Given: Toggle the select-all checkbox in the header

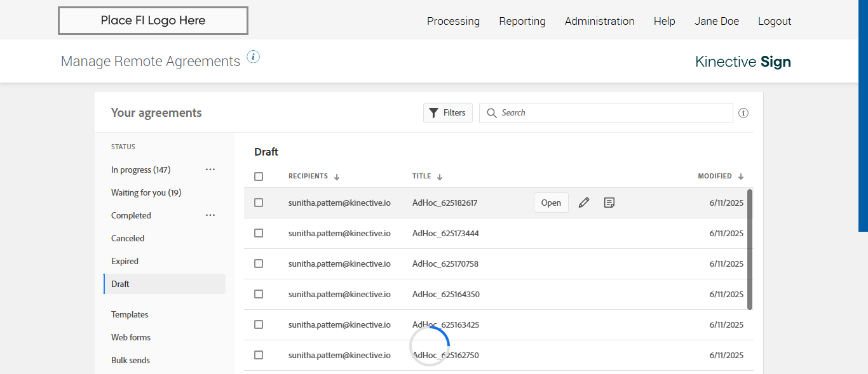Looking at the screenshot, I should (x=259, y=177).
